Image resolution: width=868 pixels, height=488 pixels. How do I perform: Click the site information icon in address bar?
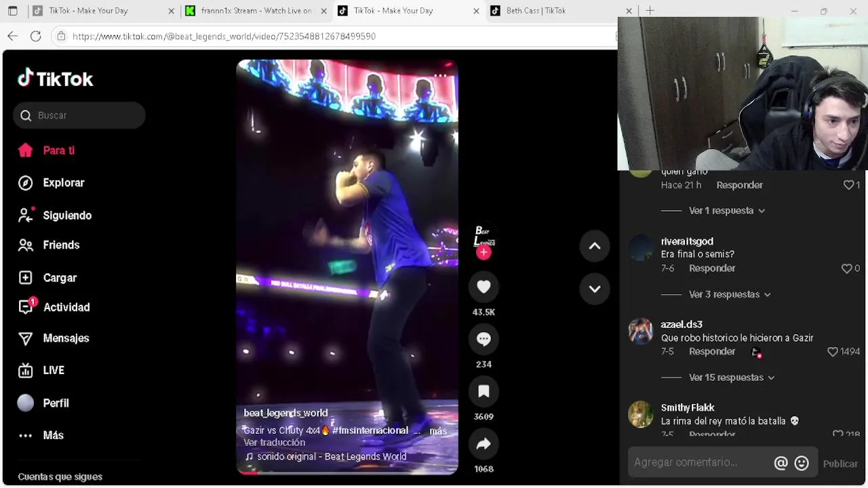[x=61, y=36]
